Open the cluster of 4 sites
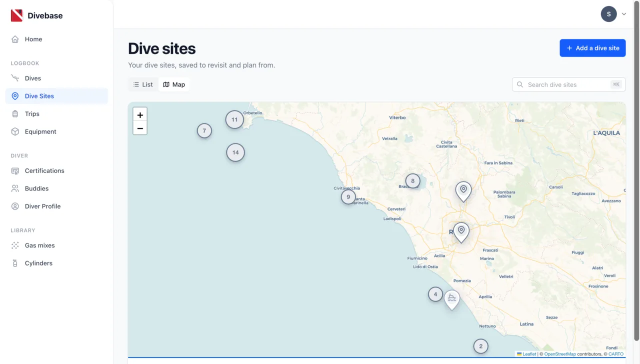640x364 pixels. pyautogui.click(x=435, y=294)
